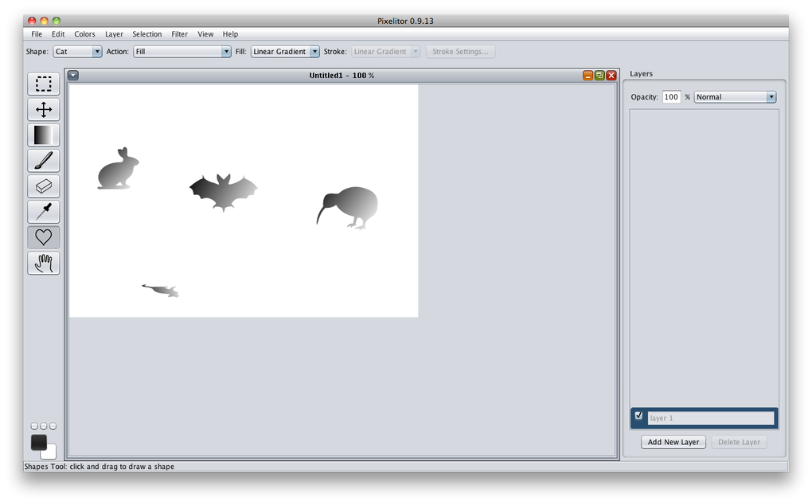Image resolution: width=812 pixels, height=504 pixels.
Task: Open the Shape type dropdown showing Cat
Action: 77,51
